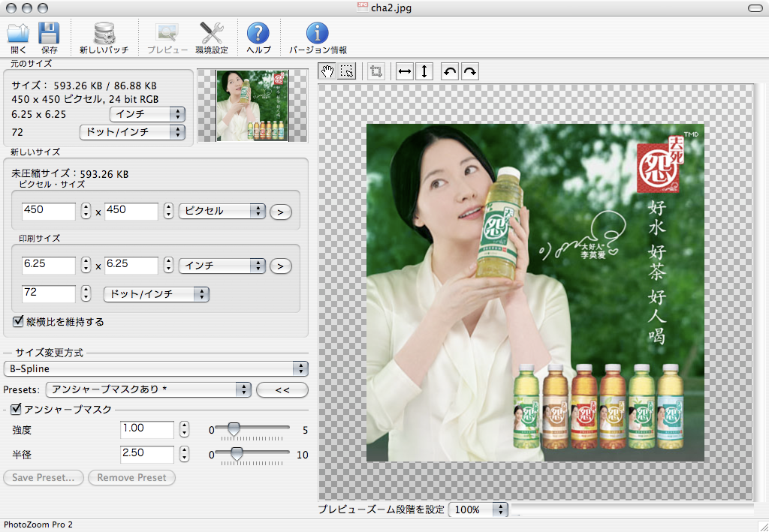
Task: Click the Open (開く) folder icon
Action: [18, 33]
